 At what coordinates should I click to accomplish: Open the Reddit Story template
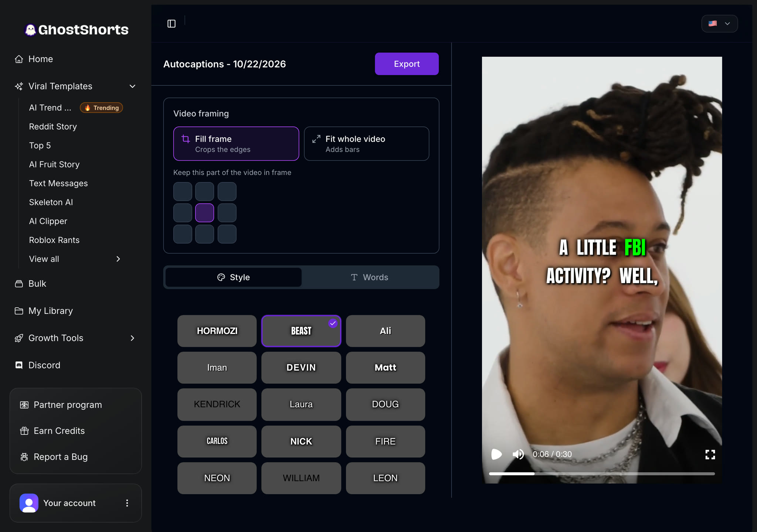click(x=53, y=126)
